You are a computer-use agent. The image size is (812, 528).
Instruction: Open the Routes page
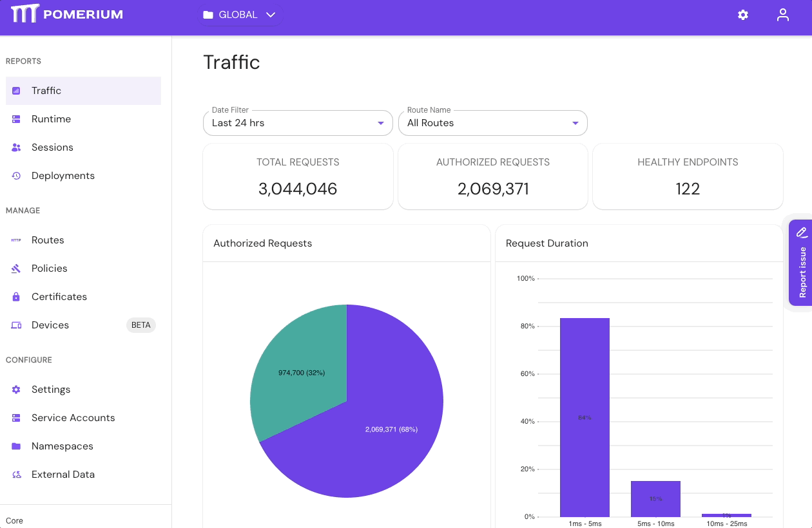[x=48, y=240]
